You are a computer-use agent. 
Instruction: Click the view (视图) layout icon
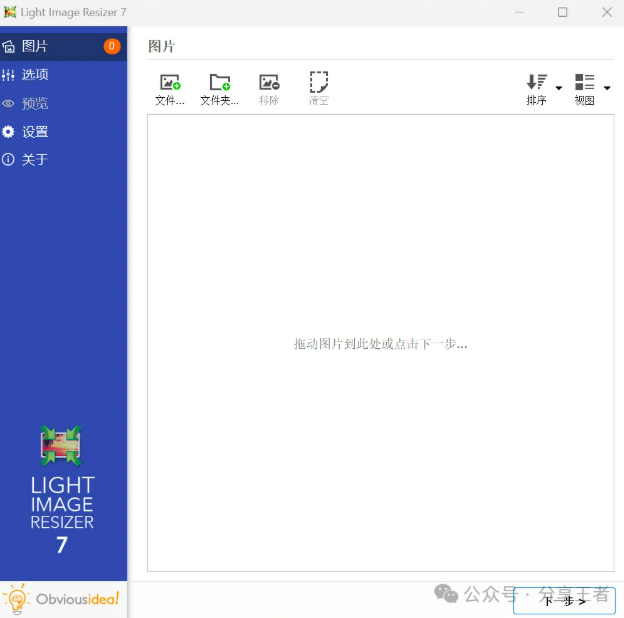coord(585,83)
